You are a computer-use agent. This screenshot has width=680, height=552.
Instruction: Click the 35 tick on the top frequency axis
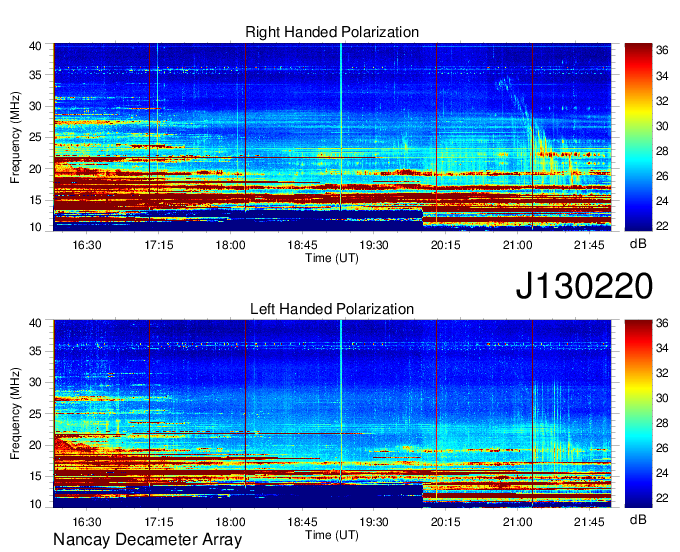35,75
